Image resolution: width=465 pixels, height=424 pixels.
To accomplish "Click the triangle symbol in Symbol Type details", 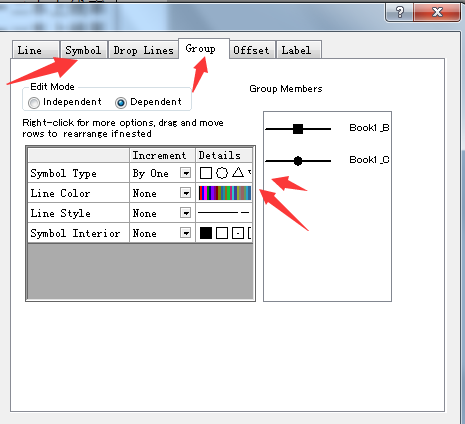I will pos(238,172).
